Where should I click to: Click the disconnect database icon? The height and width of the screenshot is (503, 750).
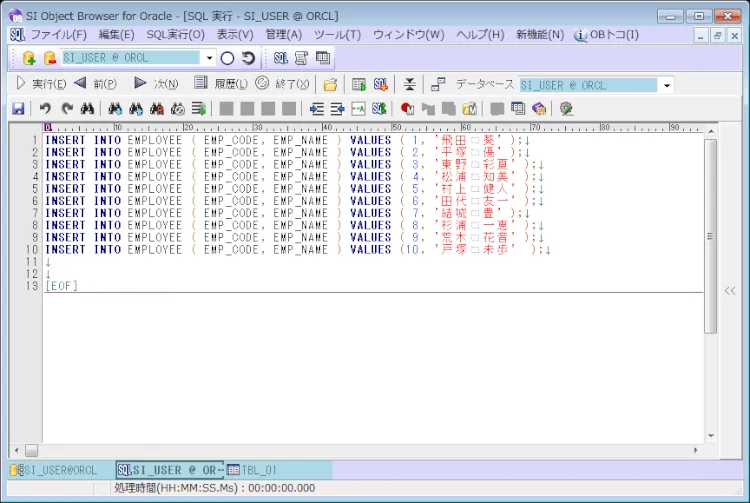(49, 58)
